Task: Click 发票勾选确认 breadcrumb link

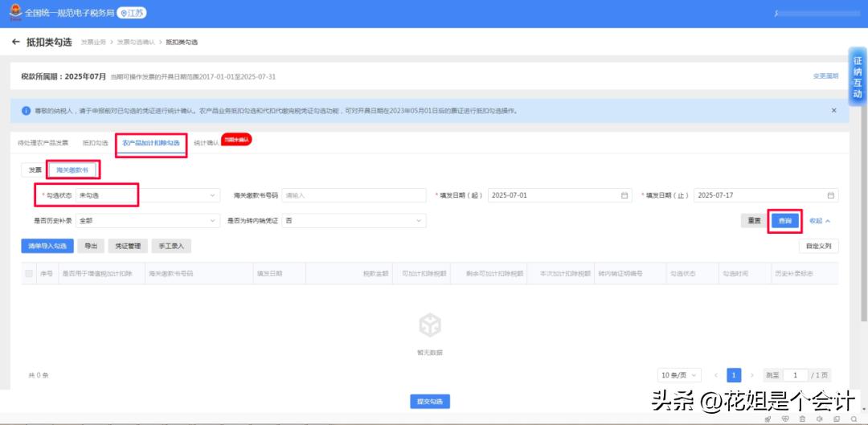Action: click(x=136, y=43)
